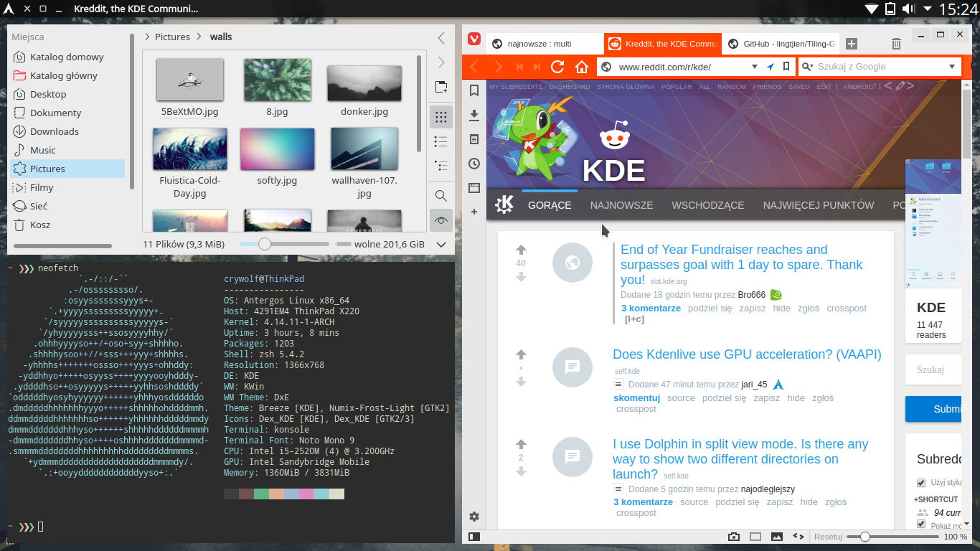The image size is (980, 551).
Task: Go to the home page in Vivaldi
Action: [x=581, y=67]
